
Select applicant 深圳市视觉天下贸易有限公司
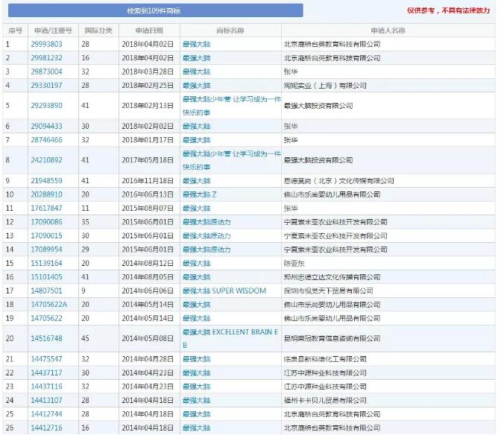(329, 290)
